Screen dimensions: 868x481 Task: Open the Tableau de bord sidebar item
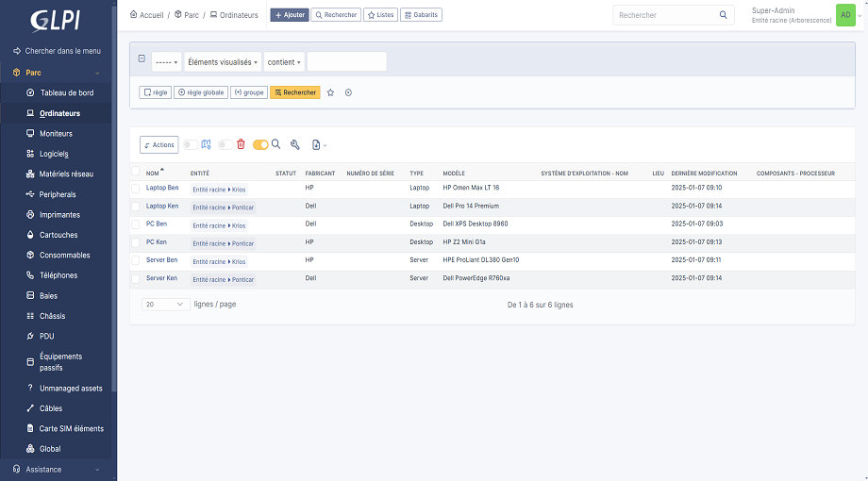click(66, 93)
